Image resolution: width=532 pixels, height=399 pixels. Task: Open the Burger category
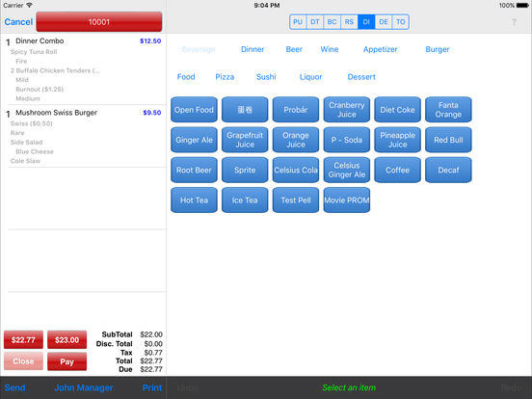pyautogui.click(x=438, y=49)
